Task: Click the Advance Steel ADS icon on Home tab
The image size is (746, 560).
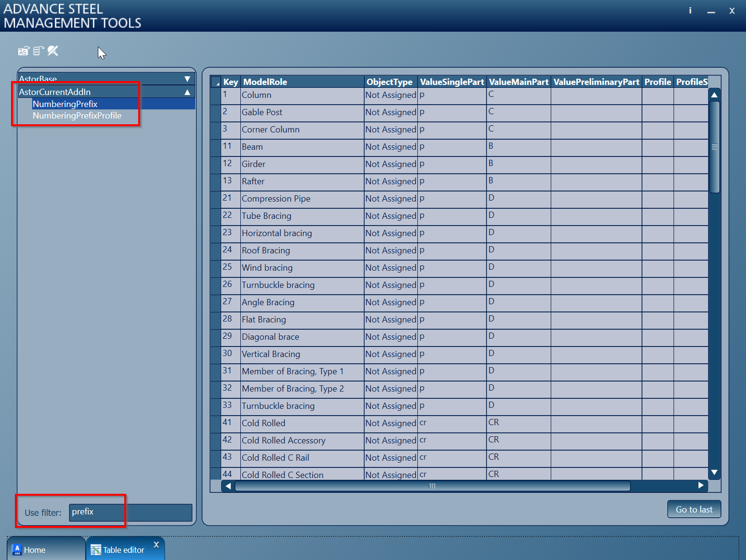Action: click(x=17, y=549)
